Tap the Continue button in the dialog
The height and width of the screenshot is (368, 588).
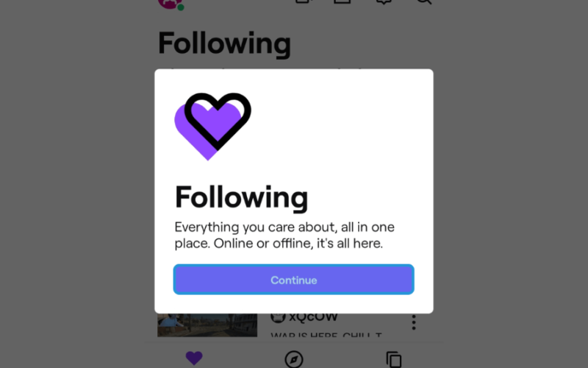[293, 280]
